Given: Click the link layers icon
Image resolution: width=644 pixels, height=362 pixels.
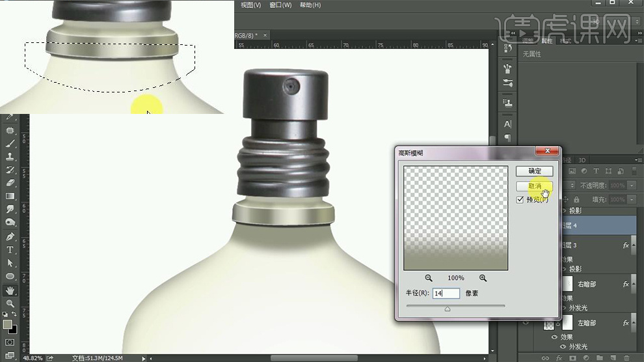Looking at the screenshot, I should pos(545,357).
